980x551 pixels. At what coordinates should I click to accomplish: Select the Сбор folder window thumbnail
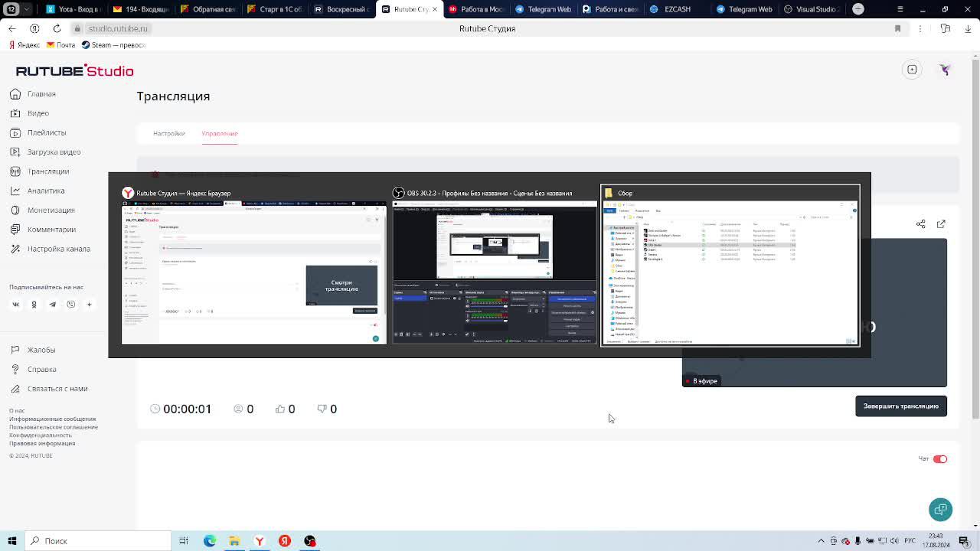click(730, 266)
